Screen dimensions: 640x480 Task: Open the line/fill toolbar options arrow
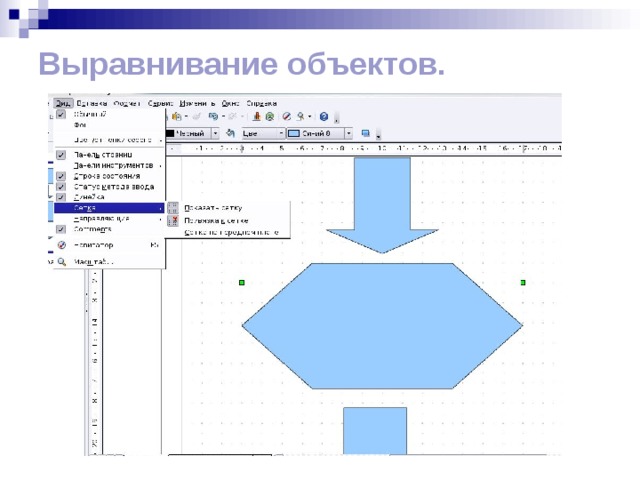tap(378, 135)
